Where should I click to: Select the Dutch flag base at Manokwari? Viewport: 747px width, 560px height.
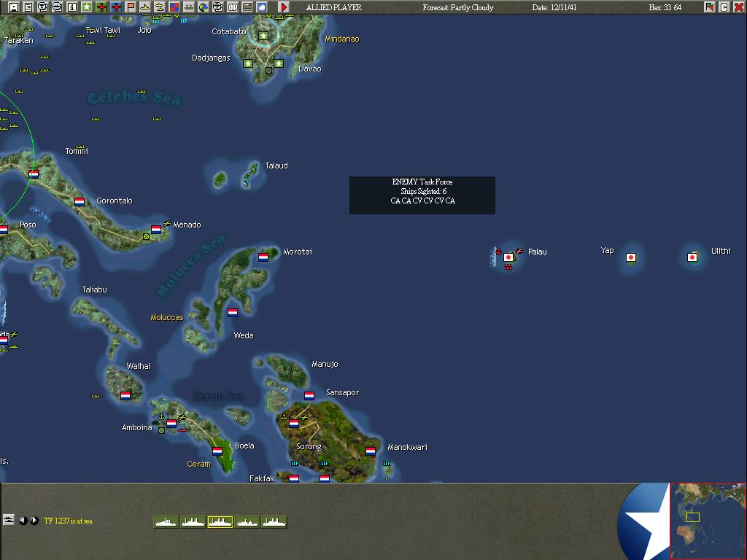[370, 451]
